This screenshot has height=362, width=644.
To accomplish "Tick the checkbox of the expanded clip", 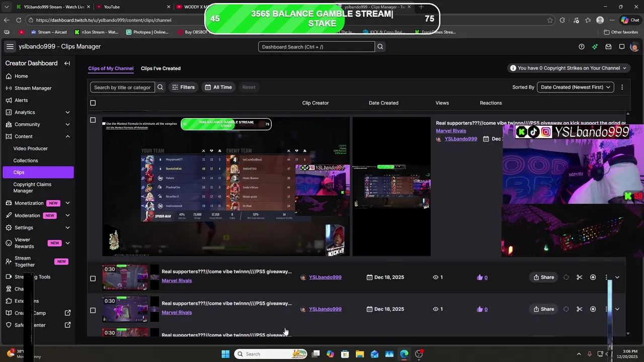I will 93,120.
